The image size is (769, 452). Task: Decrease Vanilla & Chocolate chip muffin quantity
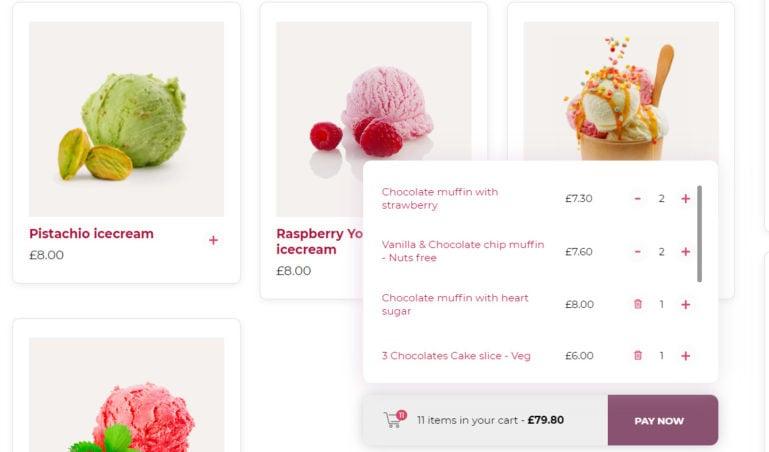[638, 251]
